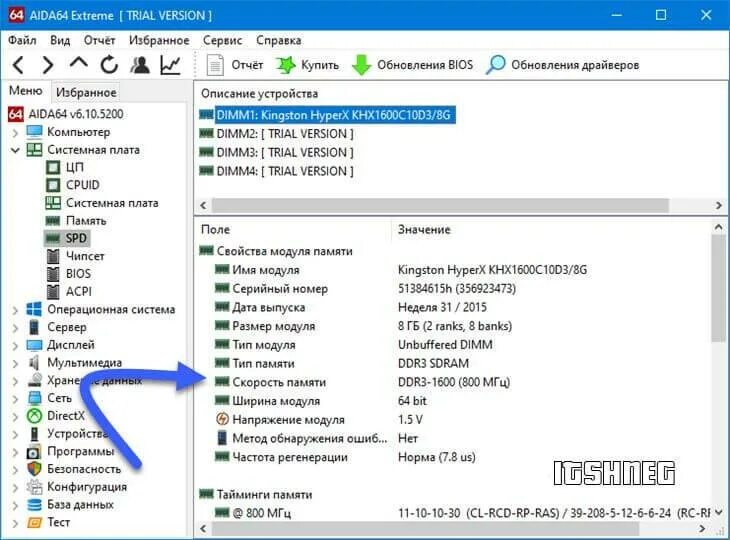Viewport: 730px width, 540px height.
Task: Go back with the left arrow icon
Action: 18,65
